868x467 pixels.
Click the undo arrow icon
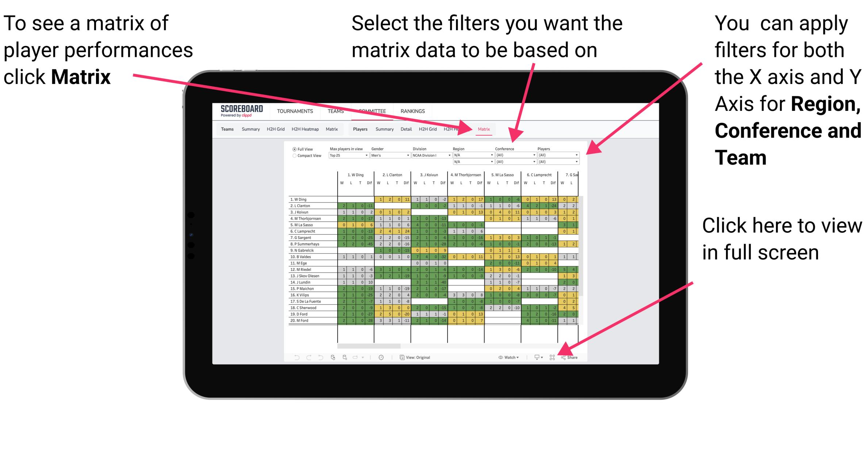(x=293, y=356)
